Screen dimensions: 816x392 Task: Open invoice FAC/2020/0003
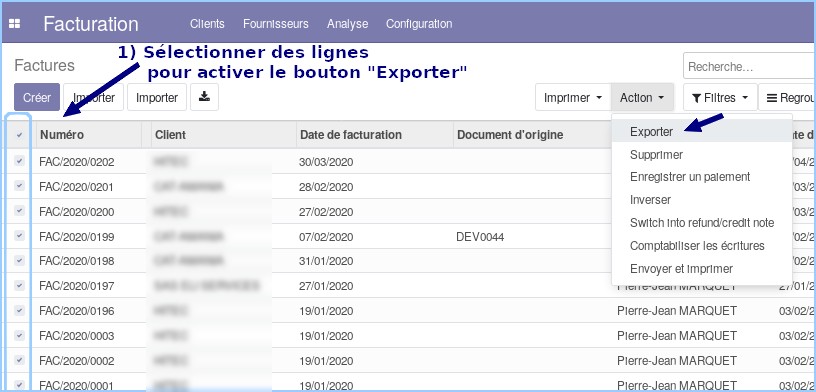pos(76,336)
